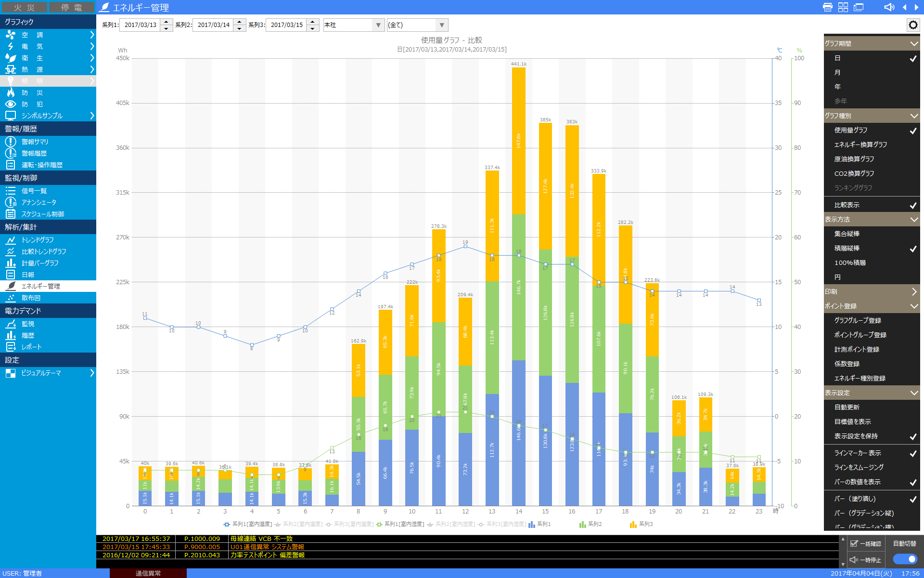Collapse the 表示設定 section
The image size is (924, 578).
pyautogui.click(x=872, y=393)
